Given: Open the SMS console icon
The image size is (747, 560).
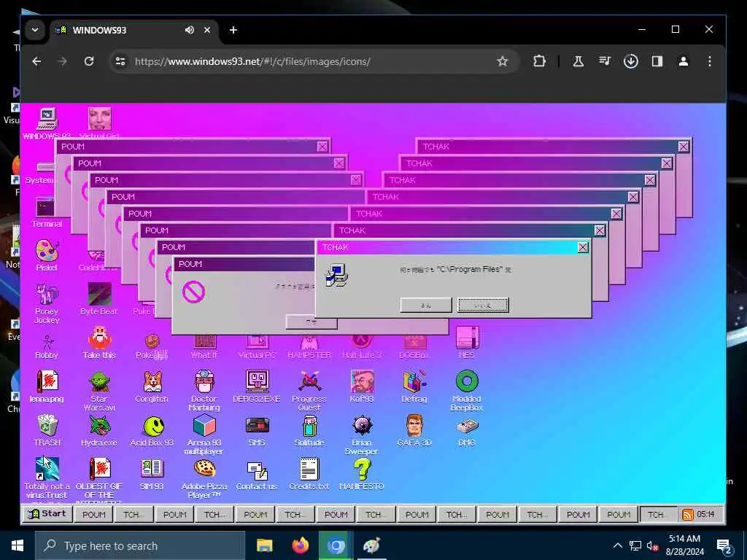Looking at the screenshot, I should pyautogui.click(x=257, y=430).
